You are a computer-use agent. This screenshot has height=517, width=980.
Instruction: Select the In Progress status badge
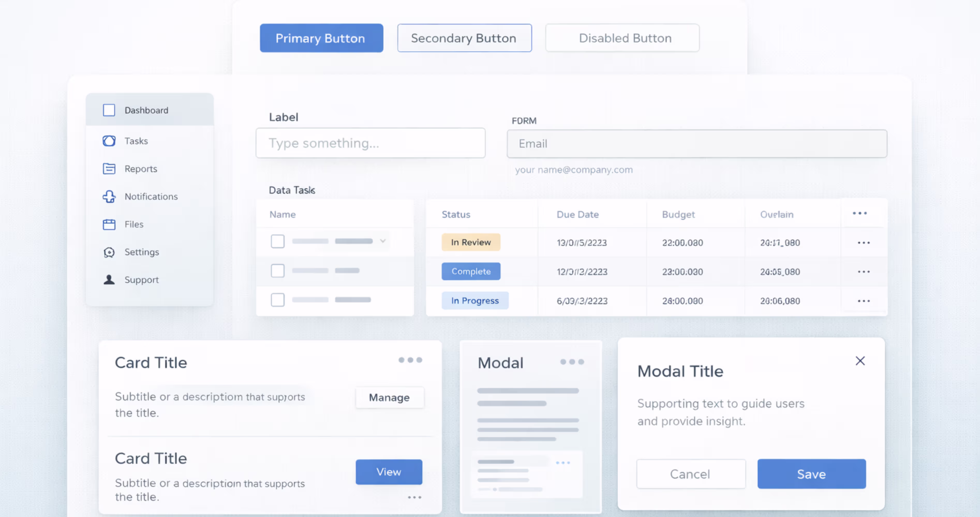(475, 300)
